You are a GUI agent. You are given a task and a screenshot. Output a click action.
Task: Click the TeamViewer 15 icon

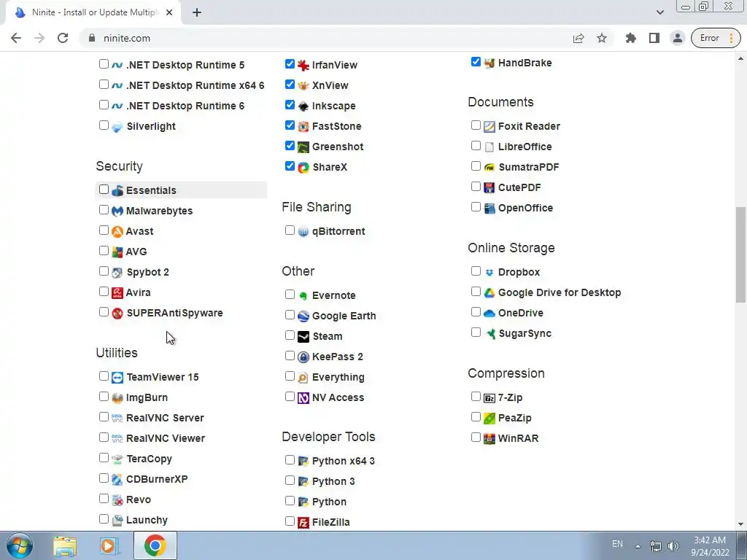click(117, 378)
